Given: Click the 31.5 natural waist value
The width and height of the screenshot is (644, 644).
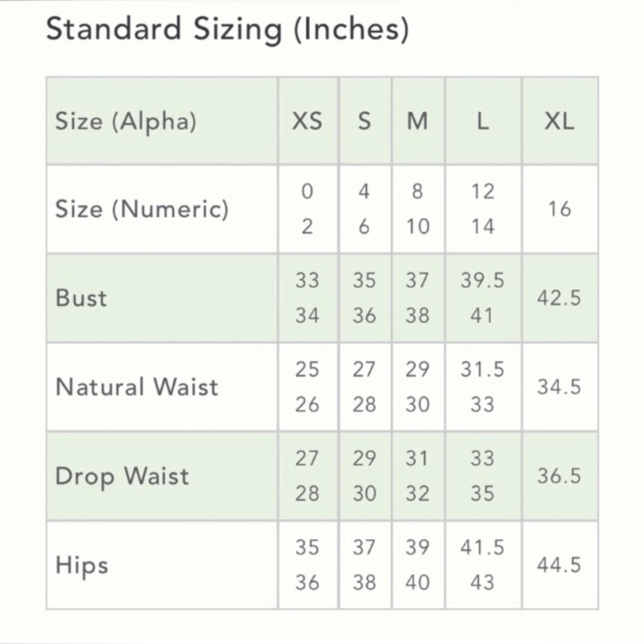Looking at the screenshot, I should point(482,369).
